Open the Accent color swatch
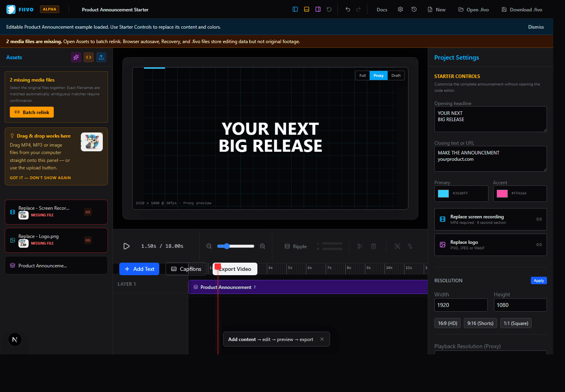This screenshot has width=565, height=392. point(502,194)
